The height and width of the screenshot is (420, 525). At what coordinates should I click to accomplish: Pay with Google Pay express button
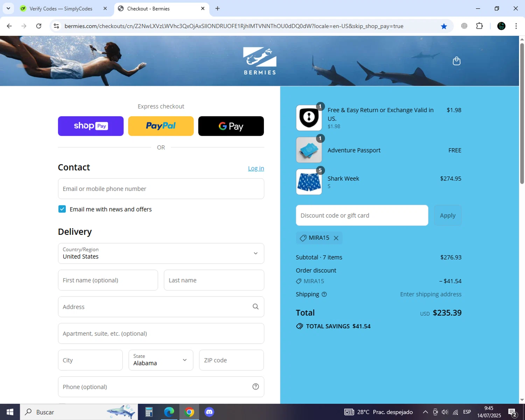coord(231,126)
